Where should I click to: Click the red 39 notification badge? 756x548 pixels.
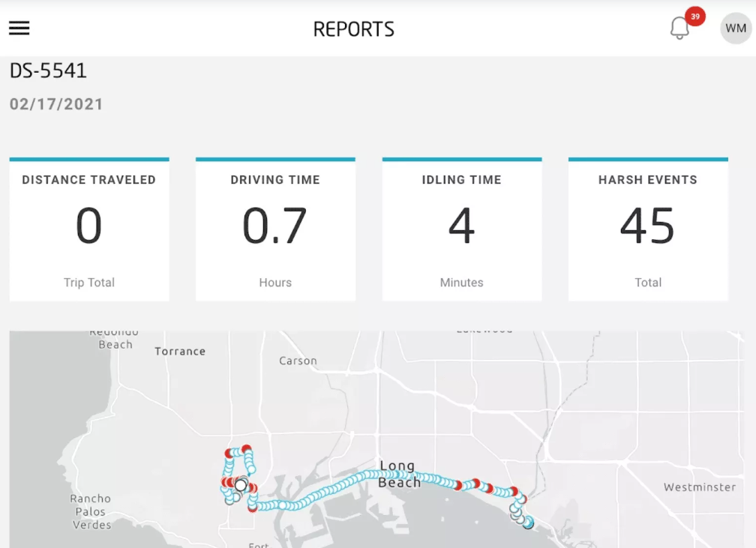coord(694,16)
